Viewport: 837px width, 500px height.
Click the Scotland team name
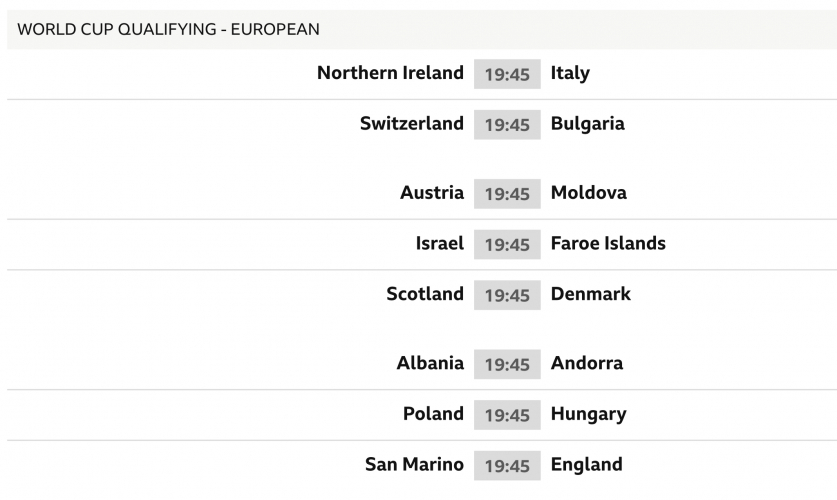[425, 294]
